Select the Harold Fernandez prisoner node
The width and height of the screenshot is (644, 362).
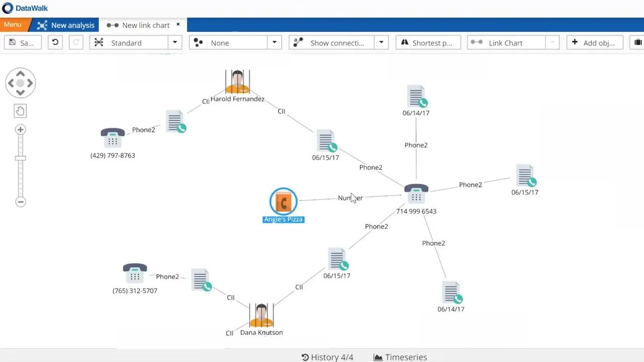[x=237, y=82]
